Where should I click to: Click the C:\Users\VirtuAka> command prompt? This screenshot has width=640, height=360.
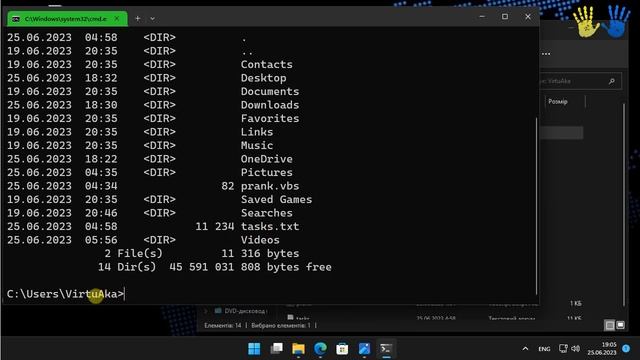point(65,294)
